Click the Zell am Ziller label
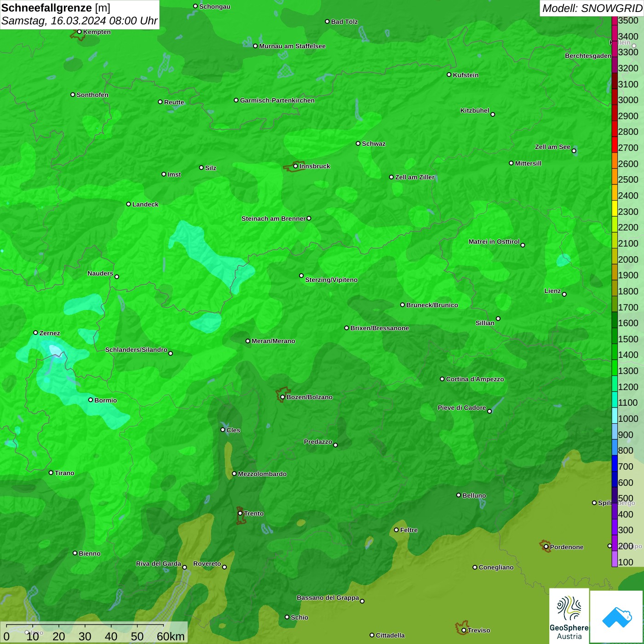The height and width of the screenshot is (644, 644). point(414,177)
